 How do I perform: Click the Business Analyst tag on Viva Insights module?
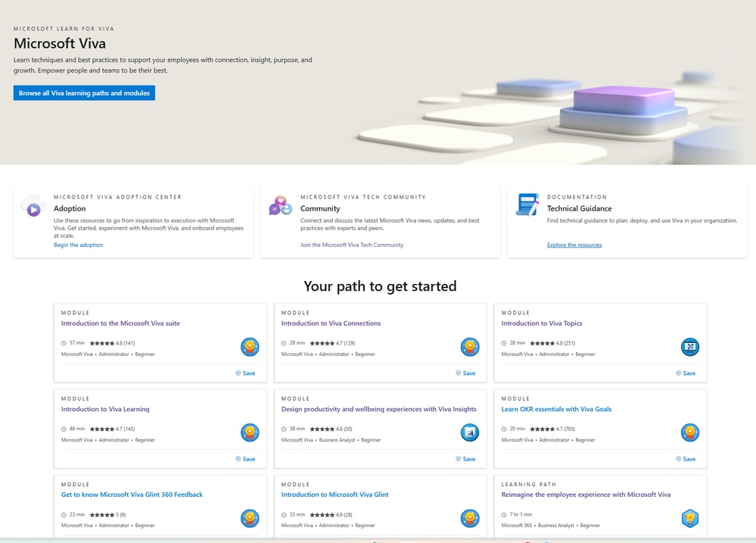click(337, 440)
